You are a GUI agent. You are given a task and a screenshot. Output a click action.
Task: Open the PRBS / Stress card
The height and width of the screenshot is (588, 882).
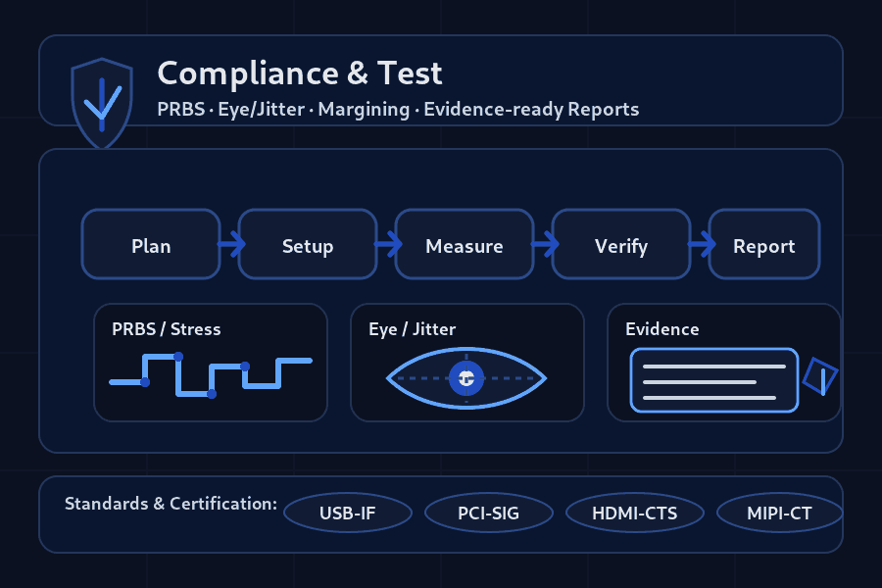coord(211,363)
